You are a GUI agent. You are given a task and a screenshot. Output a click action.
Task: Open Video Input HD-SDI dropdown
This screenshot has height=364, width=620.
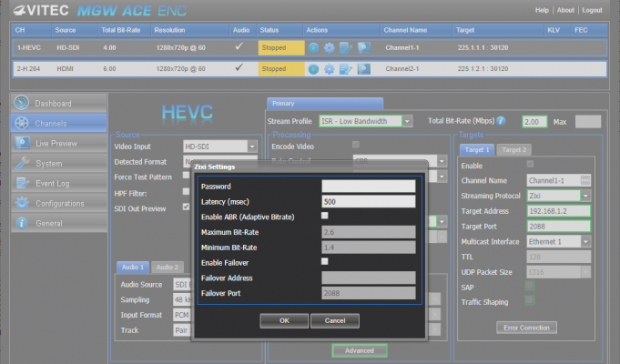(252, 147)
